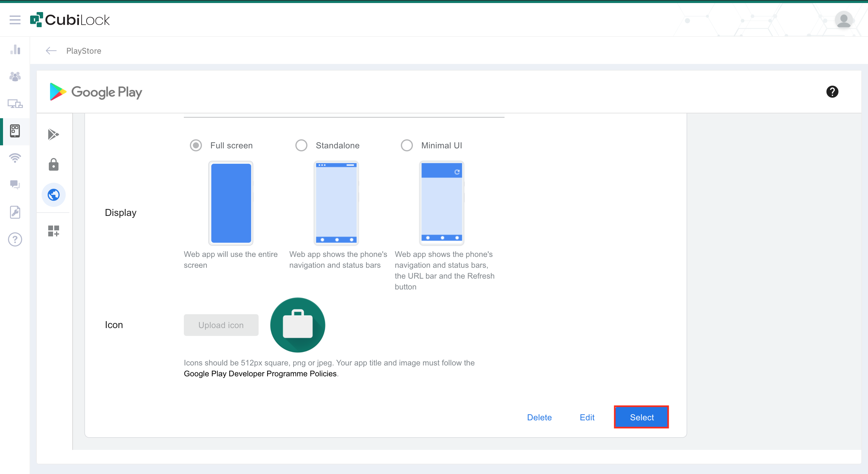The height and width of the screenshot is (474, 868).
Task: Click the Google Play help question mark
Action: [832, 92]
